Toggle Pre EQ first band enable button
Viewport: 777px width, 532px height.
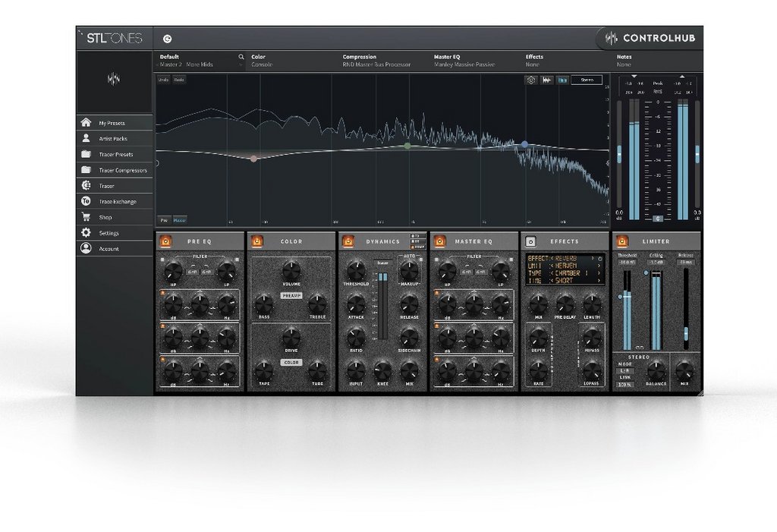pos(162,293)
